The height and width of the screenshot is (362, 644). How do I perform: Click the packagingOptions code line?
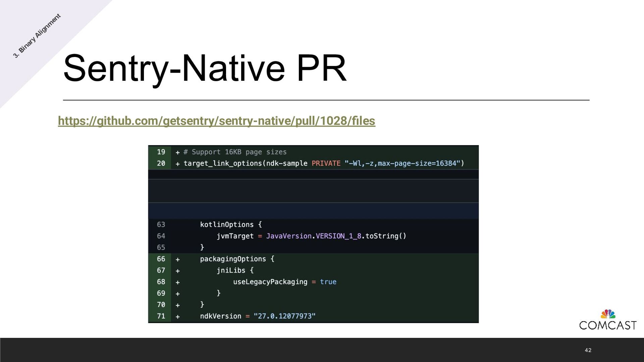tap(237, 259)
